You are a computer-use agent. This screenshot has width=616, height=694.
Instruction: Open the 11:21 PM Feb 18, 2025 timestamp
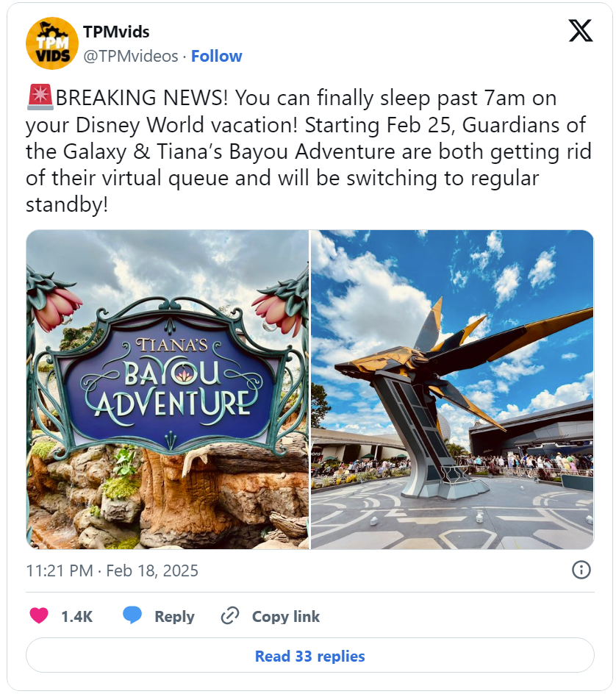tap(112, 570)
